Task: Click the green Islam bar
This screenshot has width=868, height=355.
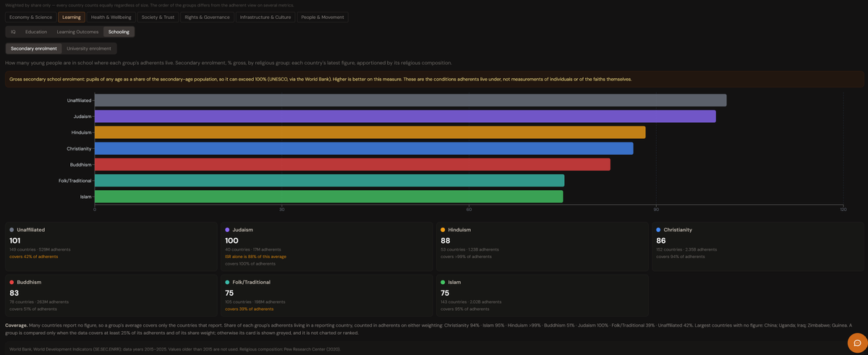Action: pos(328,197)
